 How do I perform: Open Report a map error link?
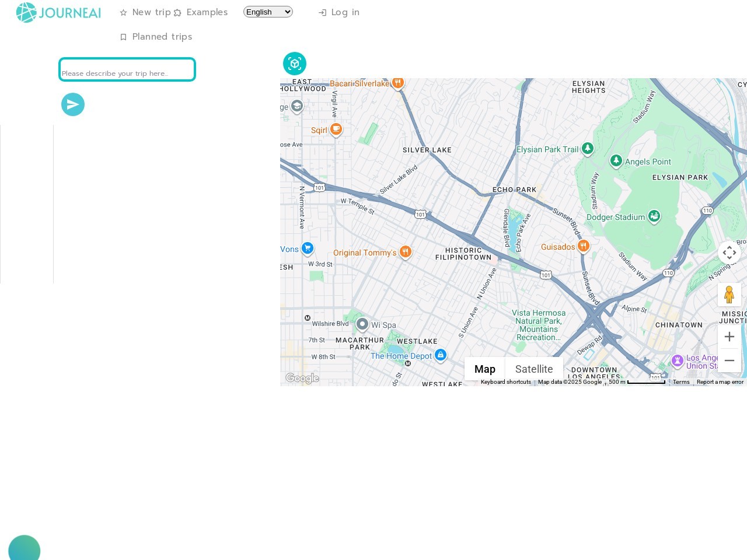720,382
